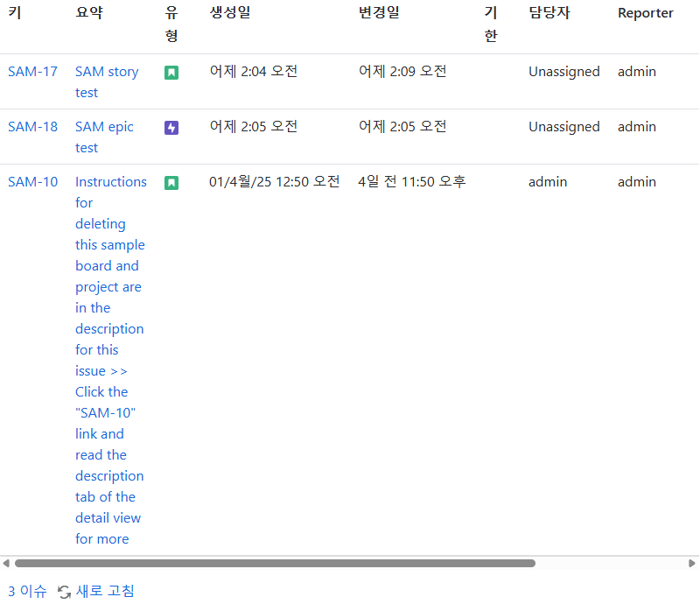Open the 'SAM story test' summary link

point(107,82)
